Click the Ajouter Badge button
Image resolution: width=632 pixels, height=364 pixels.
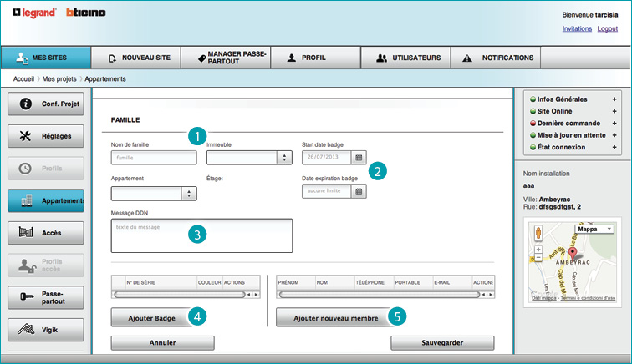tap(151, 318)
